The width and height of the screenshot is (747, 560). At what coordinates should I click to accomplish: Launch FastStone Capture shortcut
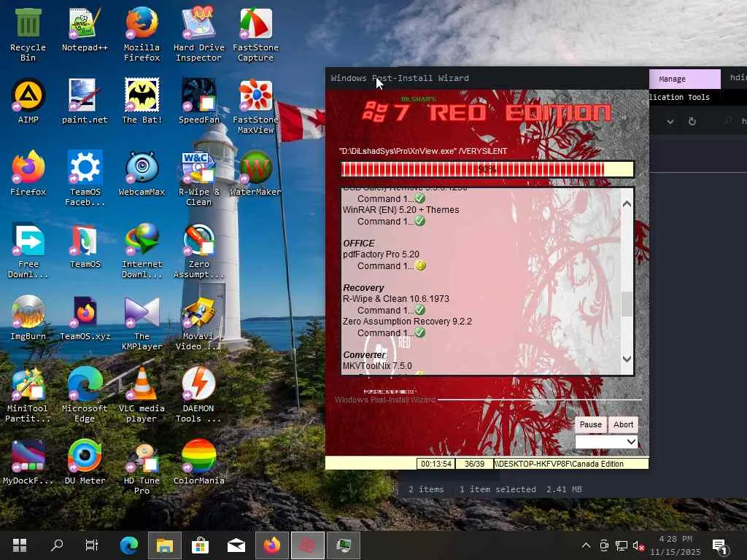[256, 34]
